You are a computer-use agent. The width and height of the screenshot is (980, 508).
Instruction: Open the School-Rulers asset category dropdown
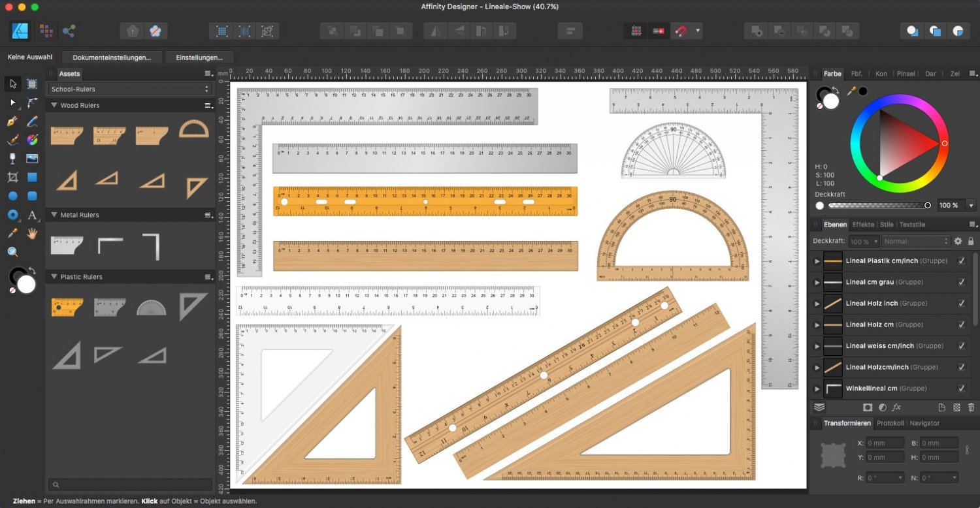pos(130,89)
